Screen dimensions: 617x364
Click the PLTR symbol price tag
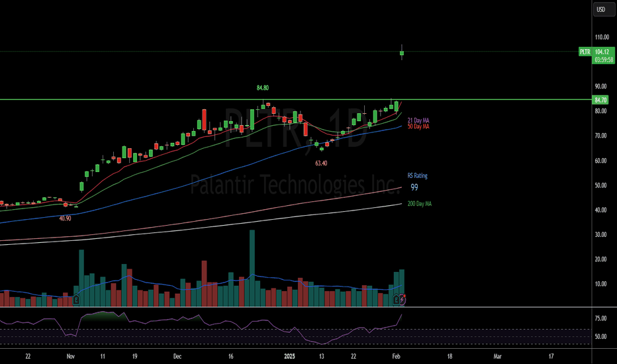pyautogui.click(x=585, y=52)
